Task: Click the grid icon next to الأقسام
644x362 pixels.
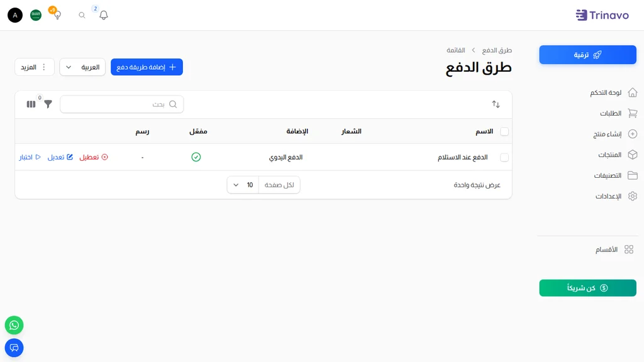Action: tap(629, 250)
